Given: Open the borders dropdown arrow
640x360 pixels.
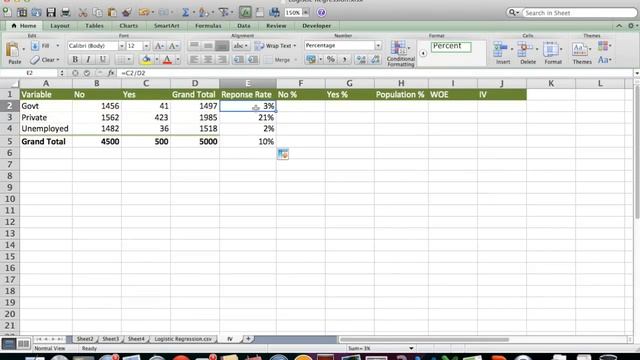Looking at the screenshot, I should point(129,60).
